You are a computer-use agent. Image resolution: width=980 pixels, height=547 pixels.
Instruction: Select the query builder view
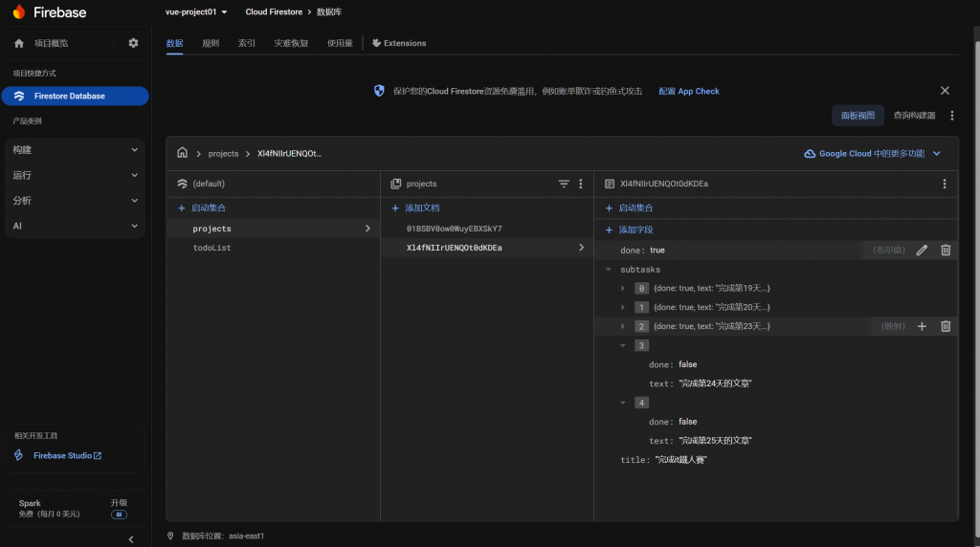[x=914, y=116]
